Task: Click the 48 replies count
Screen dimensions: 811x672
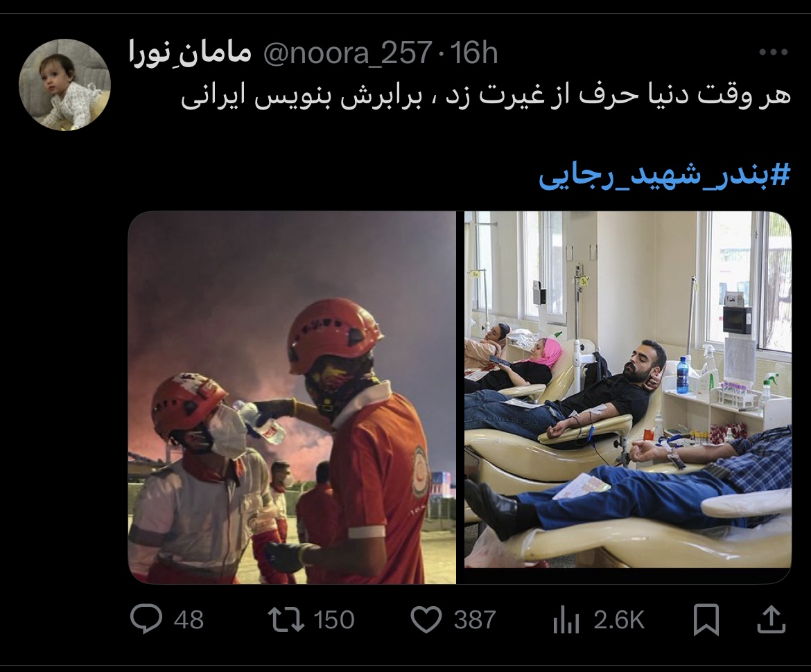Action: [189, 620]
